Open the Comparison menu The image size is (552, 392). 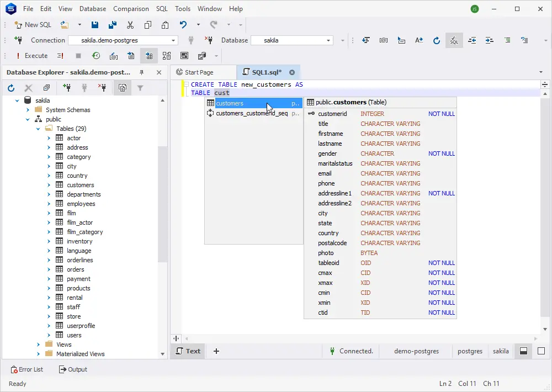click(x=131, y=9)
